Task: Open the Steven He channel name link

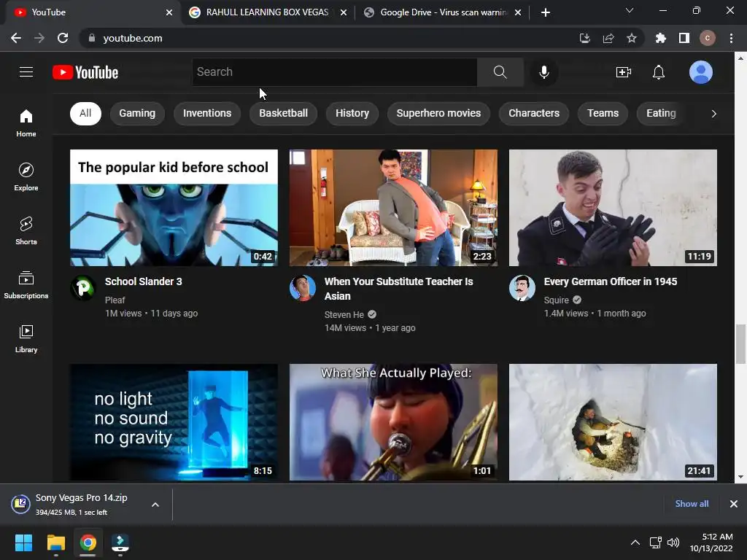Action: pos(344,315)
